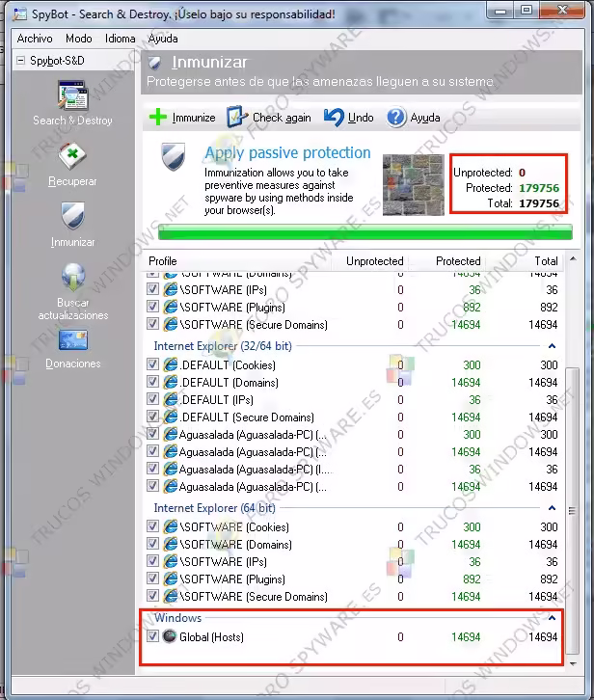
Task: Open the Recuperar sidebar icon
Action: click(x=72, y=156)
